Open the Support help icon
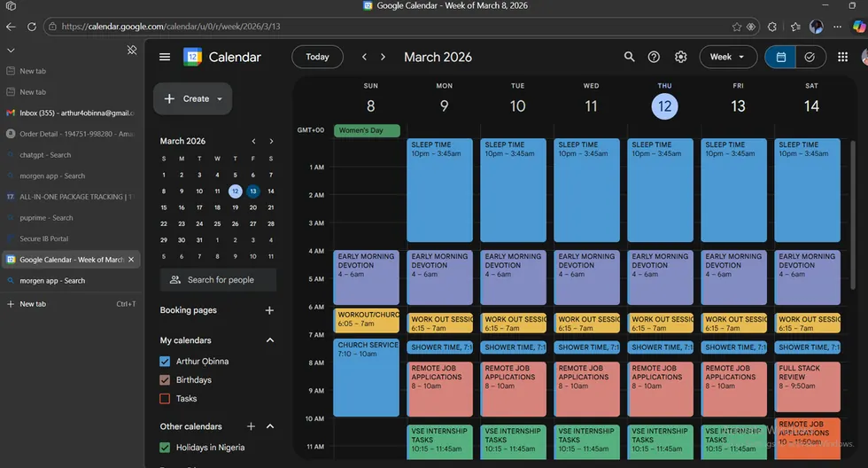Screen dimensions: 868x468 coord(654,57)
